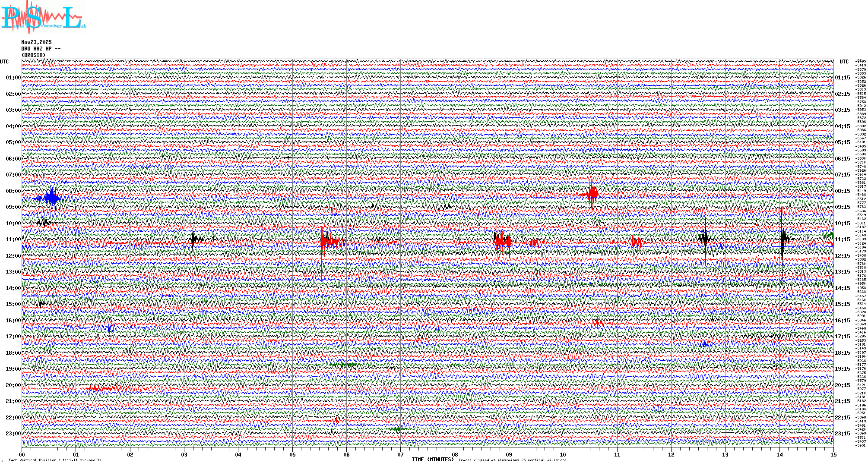
Task: Click the left UTC axis header
Action: [4, 62]
